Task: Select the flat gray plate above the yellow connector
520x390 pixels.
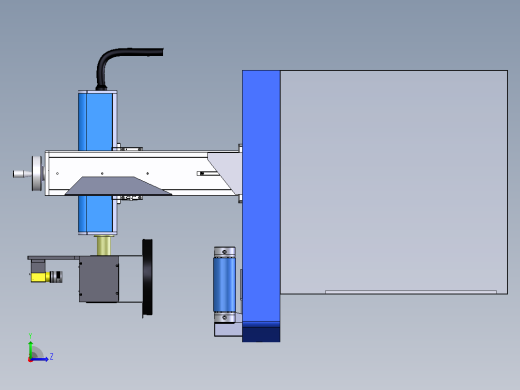Action: [x=53, y=258]
